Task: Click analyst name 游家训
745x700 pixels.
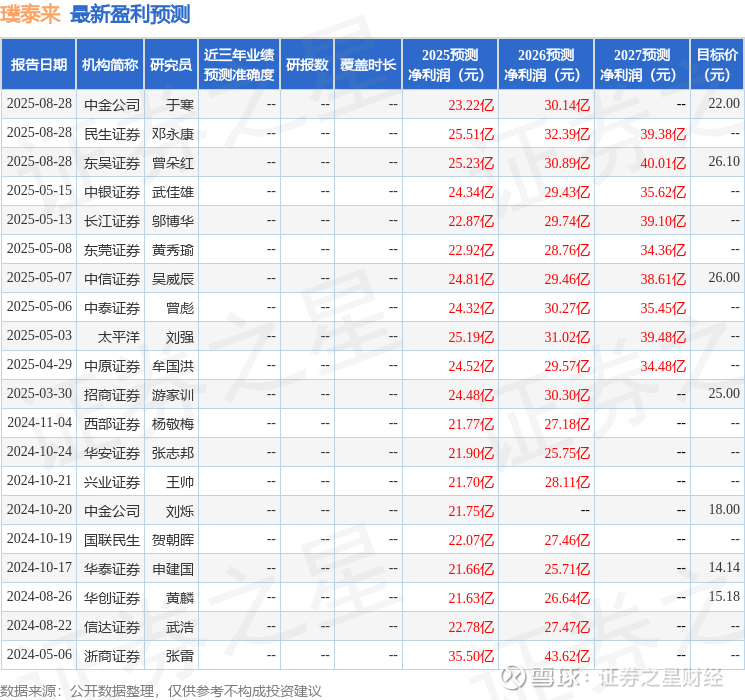Action: click(172, 395)
